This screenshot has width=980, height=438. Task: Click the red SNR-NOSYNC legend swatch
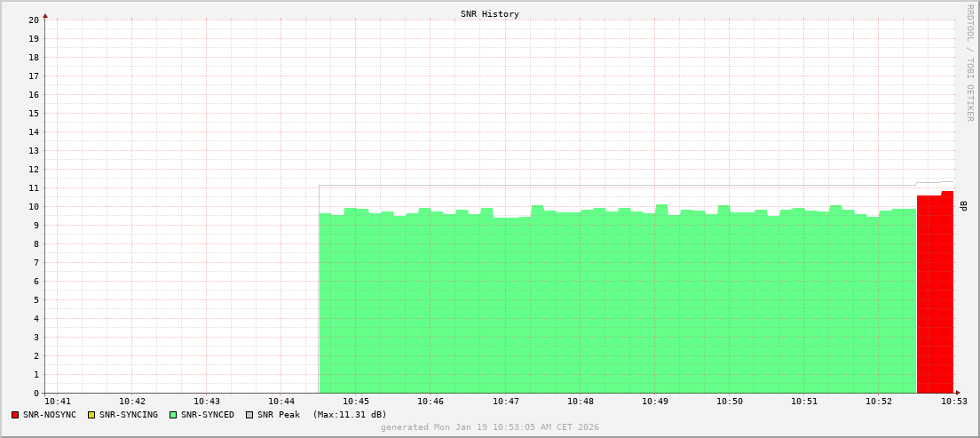(15, 415)
